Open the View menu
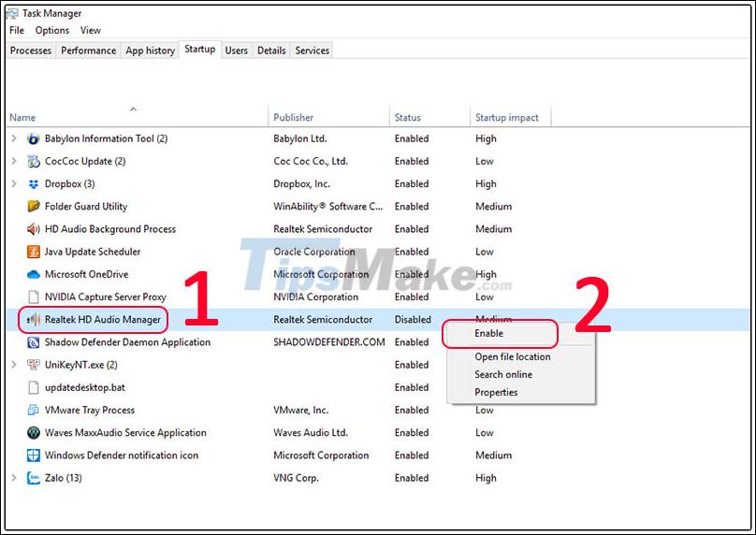Screen dimensions: 756x535 pos(90,30)
